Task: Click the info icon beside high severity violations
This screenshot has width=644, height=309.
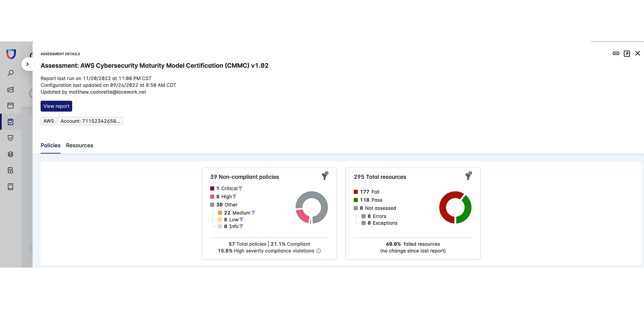Action: coord(318,251)
